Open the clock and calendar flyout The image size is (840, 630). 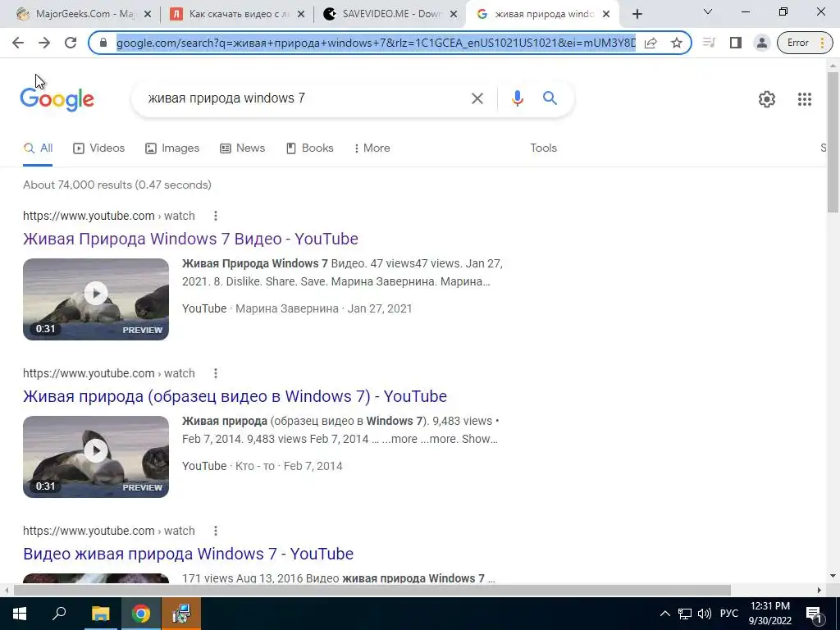769,614
